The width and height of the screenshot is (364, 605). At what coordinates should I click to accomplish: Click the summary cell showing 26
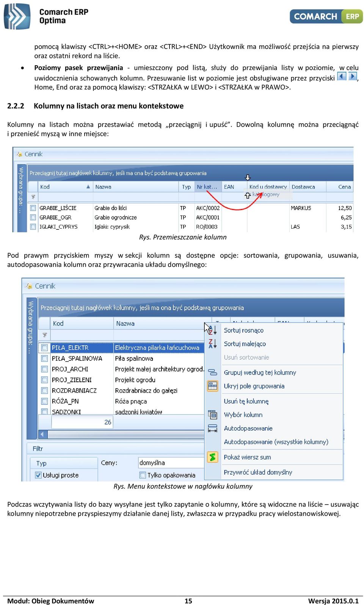click(x=82, y=422)
